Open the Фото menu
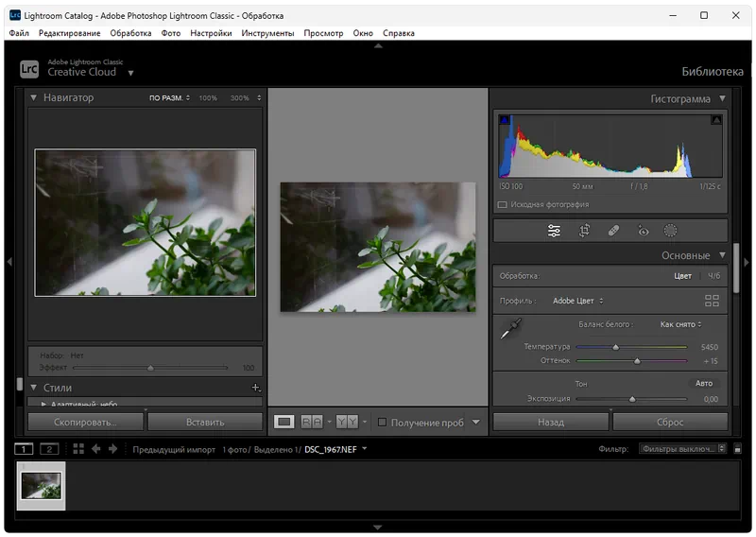The image size is (756, 537). (x=171, y=33)
